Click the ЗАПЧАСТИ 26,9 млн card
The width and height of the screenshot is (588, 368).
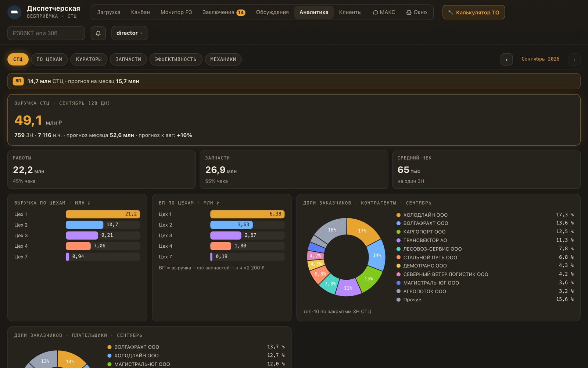(294, 170)
